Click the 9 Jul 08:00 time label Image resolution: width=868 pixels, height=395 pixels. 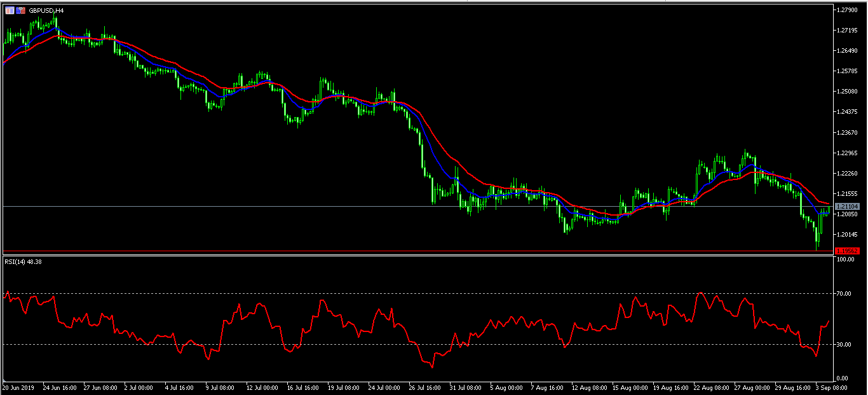point(220,387)
